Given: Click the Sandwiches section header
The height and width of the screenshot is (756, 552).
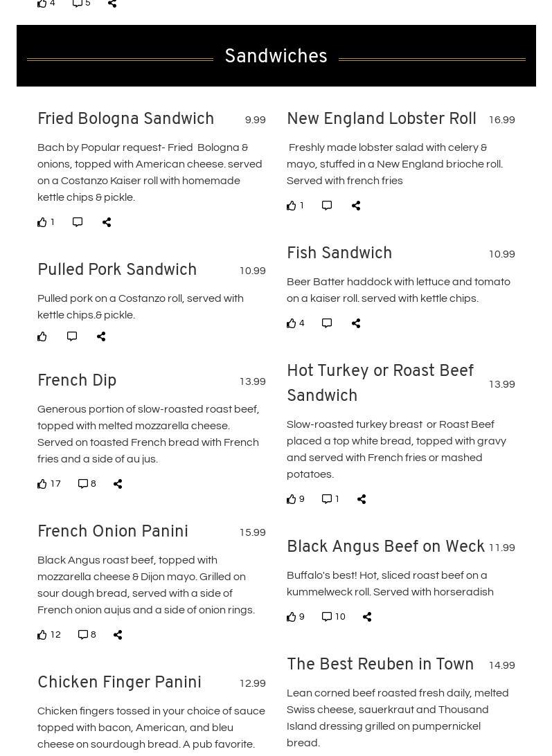Looking at the screenshot, I should [x=276, y=56].
